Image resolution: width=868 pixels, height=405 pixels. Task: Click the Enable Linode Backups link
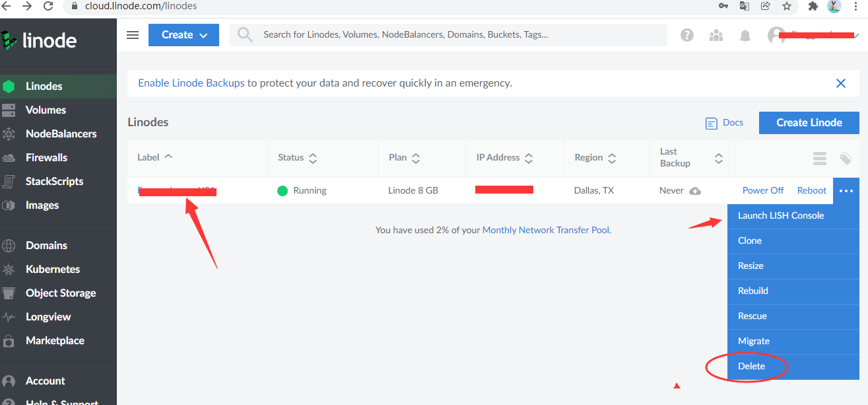click(191, 83)
